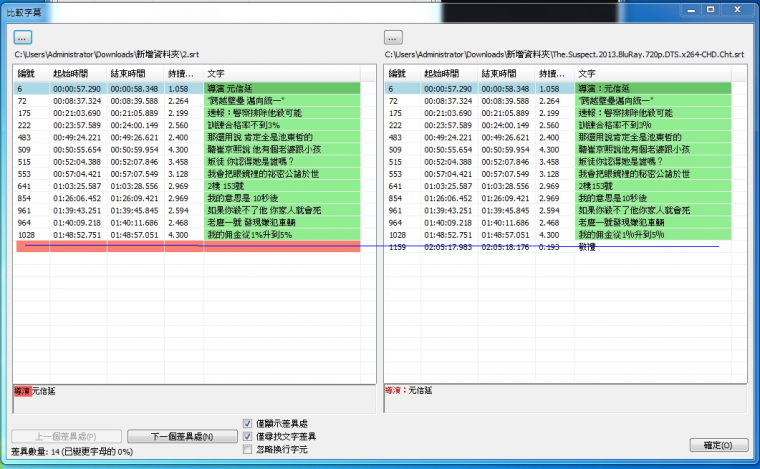
Task: Click row number 72 in 2.srt list
Action: pyautogui.click(x=22, y=101)
